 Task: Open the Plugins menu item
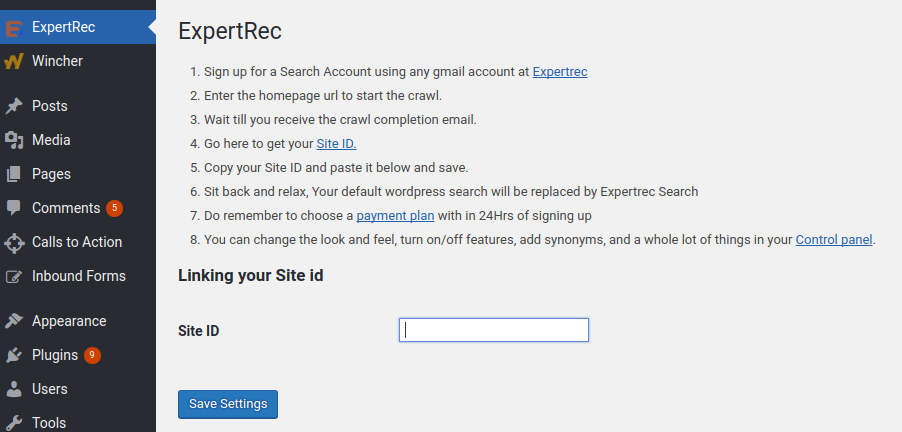[54, 355]
